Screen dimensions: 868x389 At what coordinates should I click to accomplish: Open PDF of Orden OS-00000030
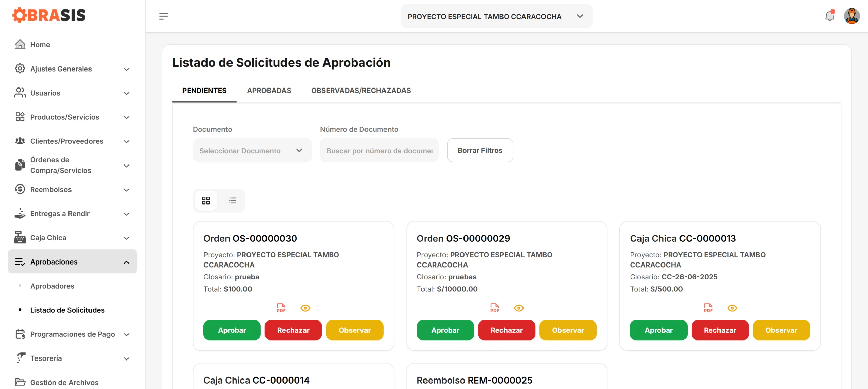tap(281, 308)
